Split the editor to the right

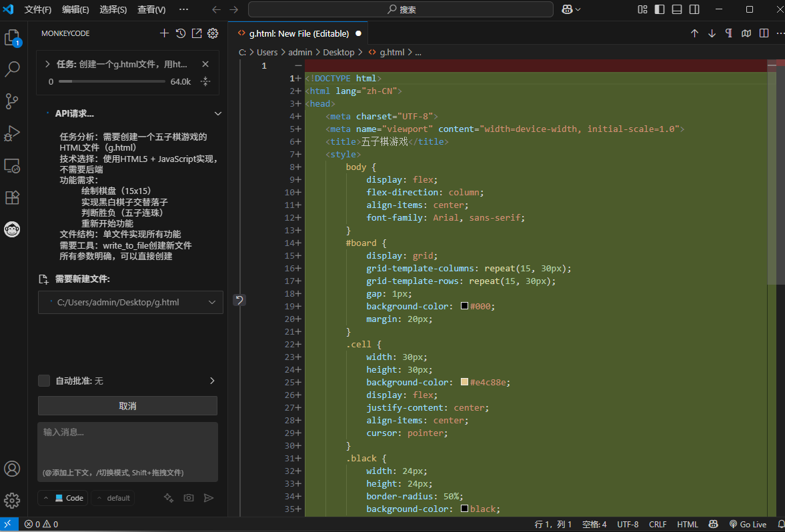click(x=764, y=33)
